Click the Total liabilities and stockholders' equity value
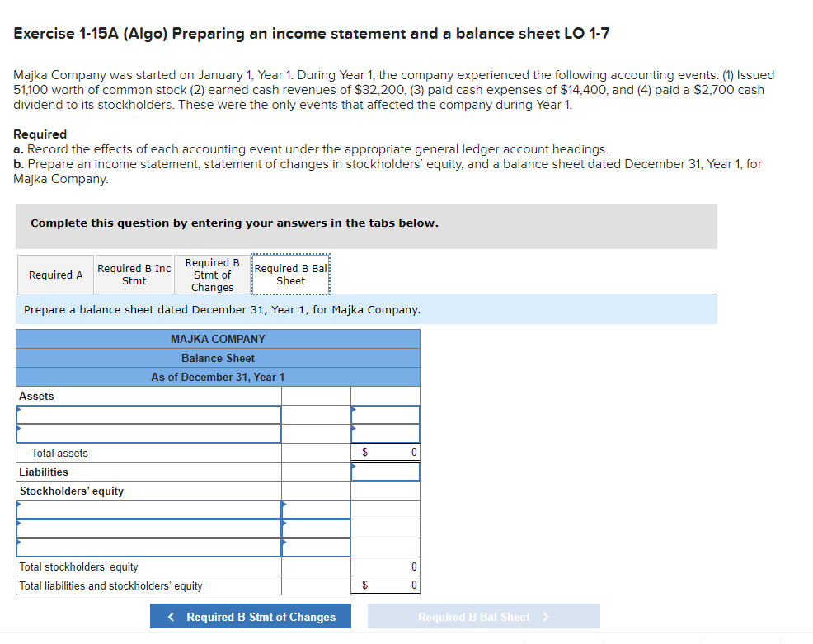 [x=385, y=585]
